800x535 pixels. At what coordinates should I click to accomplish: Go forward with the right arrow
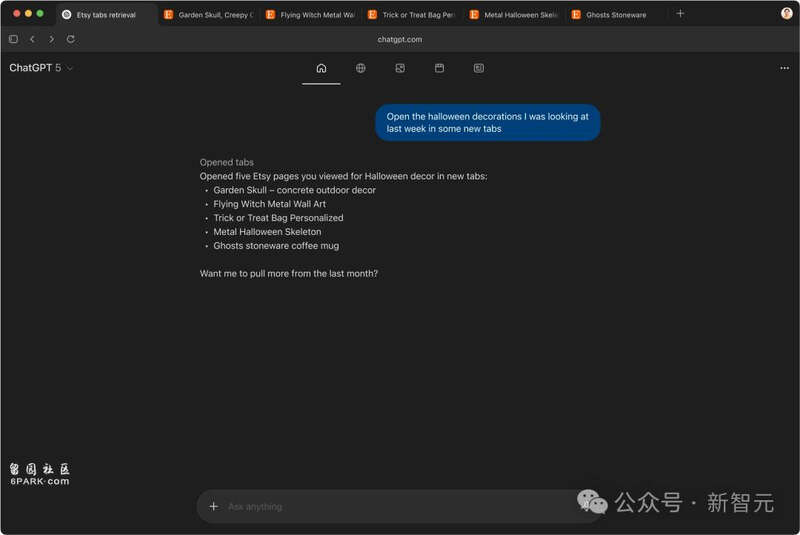51,39
